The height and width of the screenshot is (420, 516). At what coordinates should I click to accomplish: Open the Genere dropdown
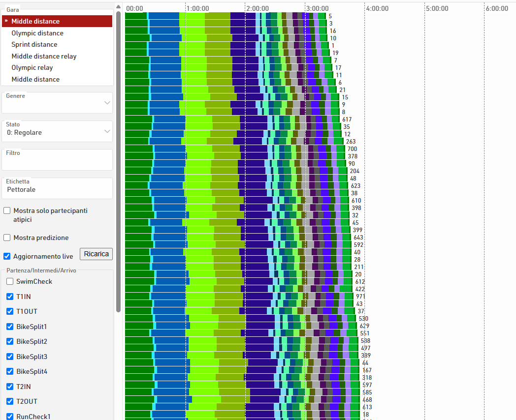(58, 103)
